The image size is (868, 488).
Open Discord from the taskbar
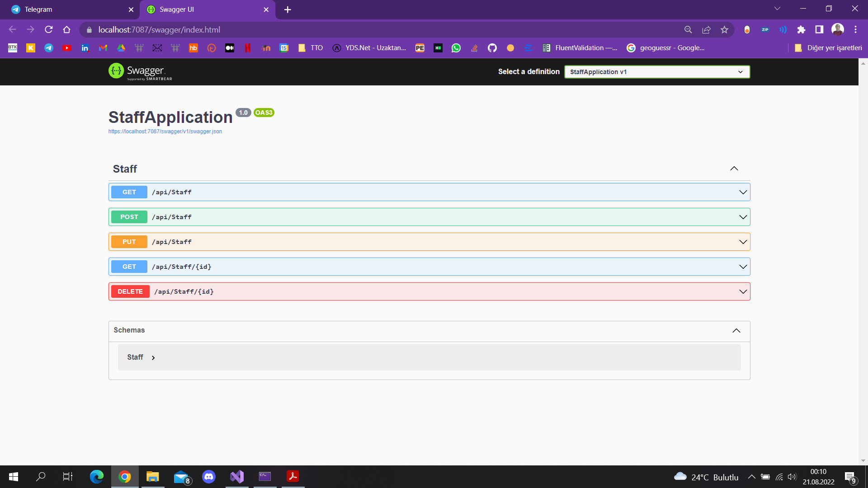(x=209, y=476)
